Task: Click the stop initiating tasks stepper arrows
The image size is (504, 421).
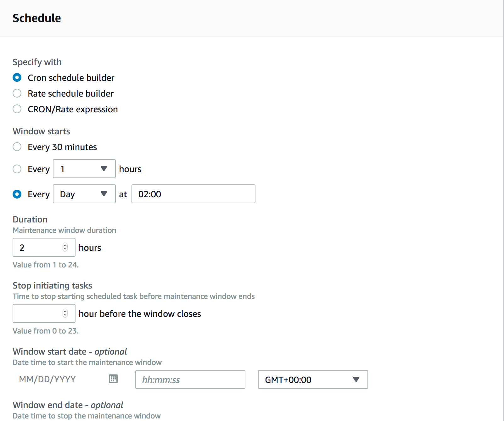Action: tap(65, 313)
